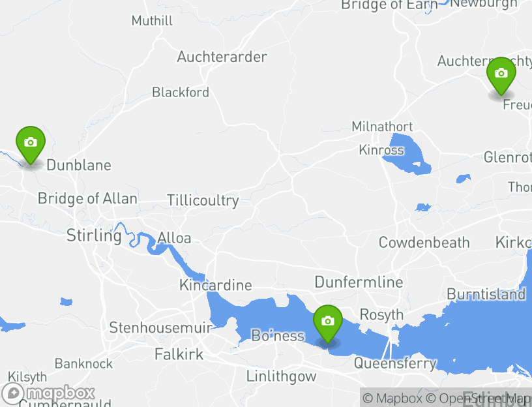The image size is (532, 407).
Task: Click the Burntisland coastal label
Action: (486, 294)
